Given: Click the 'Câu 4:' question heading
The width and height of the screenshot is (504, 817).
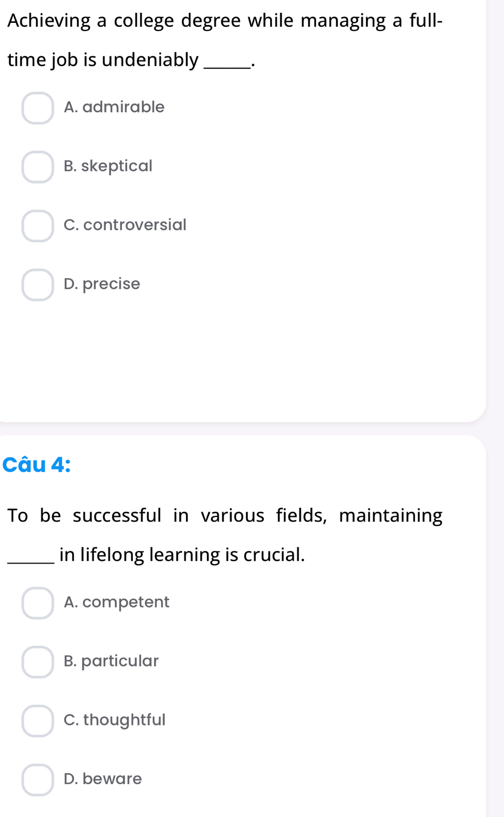Looking at the screenshot, I should [x=37, y=465].
